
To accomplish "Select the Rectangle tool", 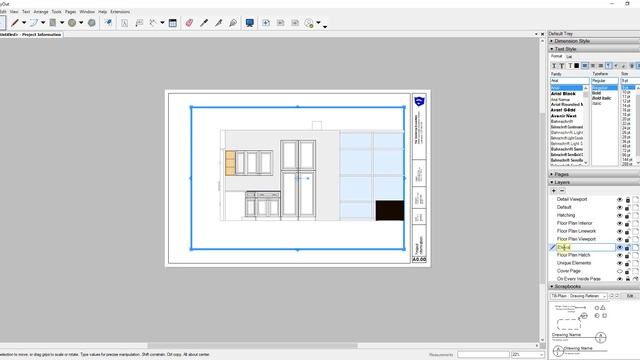I will [x=53, y=23].
